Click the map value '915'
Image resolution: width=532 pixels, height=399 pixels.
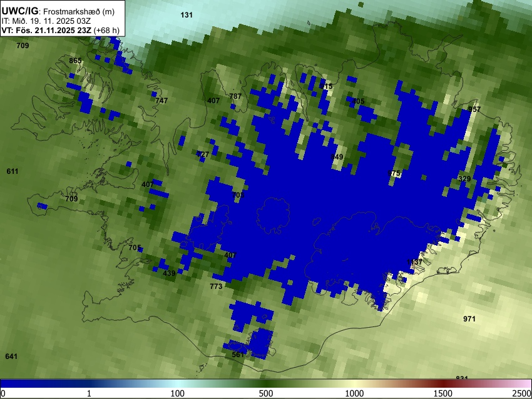point(326,86)
